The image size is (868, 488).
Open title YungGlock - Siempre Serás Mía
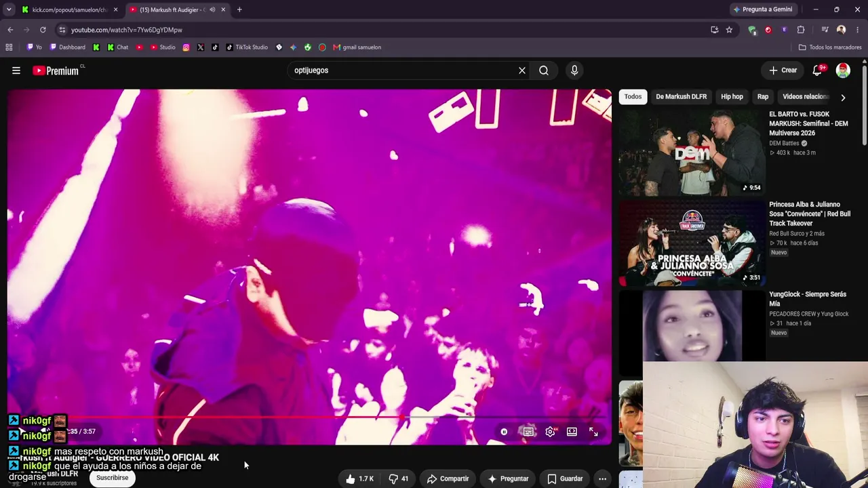pos(808,299)
